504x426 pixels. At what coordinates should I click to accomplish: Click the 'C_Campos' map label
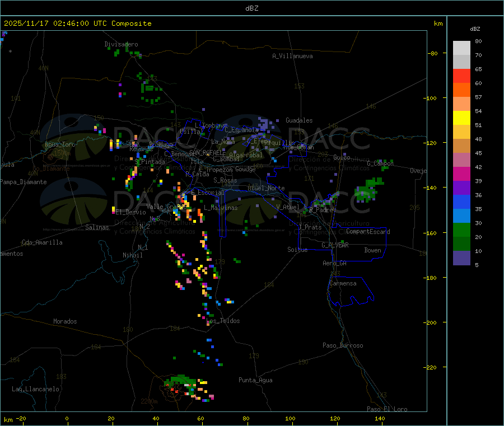[x=380, y=163]
